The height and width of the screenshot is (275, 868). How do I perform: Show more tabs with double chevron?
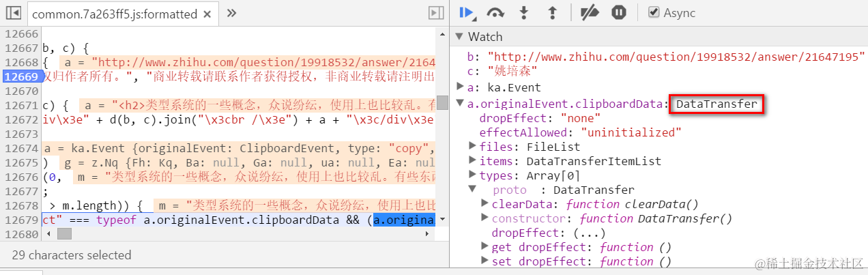231,13
